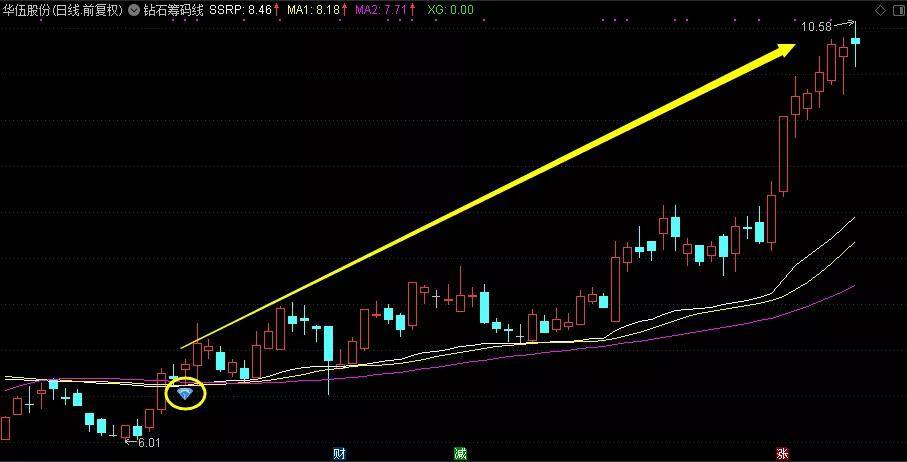The image size is (907, 462).
Task: Click the MA2: 7.71 value
Action: [382, 10]
